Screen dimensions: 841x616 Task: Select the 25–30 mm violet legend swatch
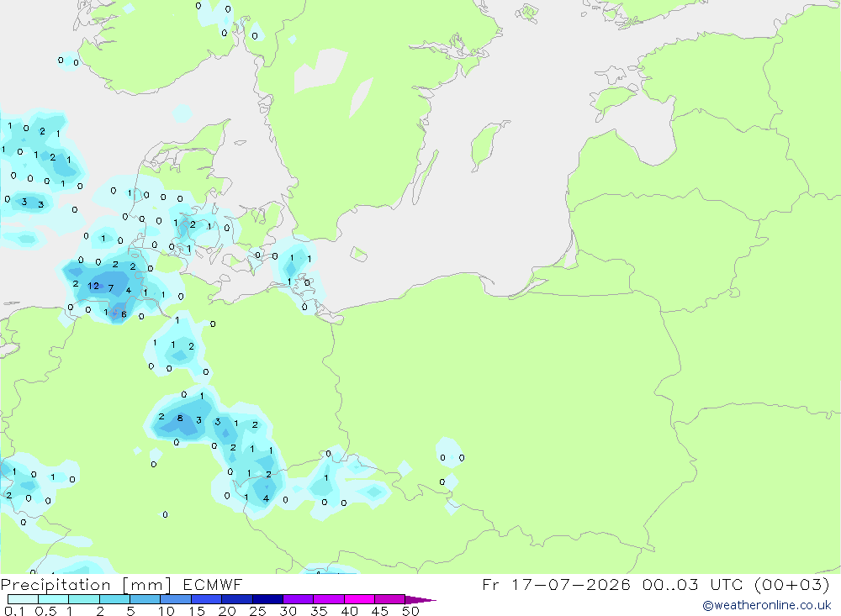coord(267,599)
